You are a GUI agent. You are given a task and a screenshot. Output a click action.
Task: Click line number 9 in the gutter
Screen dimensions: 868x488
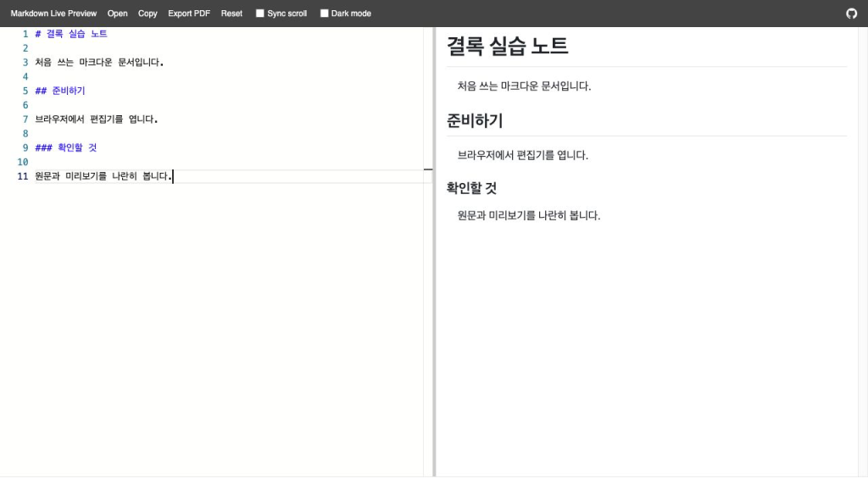(x=25, y=147)
